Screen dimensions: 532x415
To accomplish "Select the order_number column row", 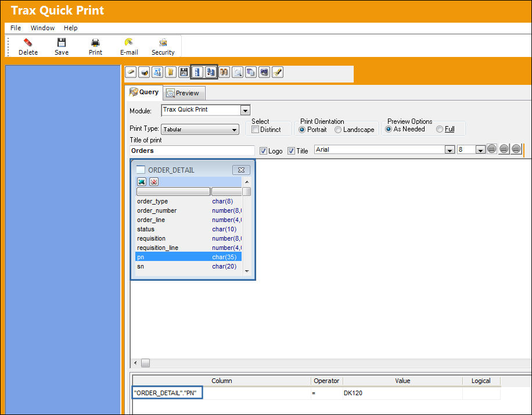I will pyautogui.click(x=188, y=210).
